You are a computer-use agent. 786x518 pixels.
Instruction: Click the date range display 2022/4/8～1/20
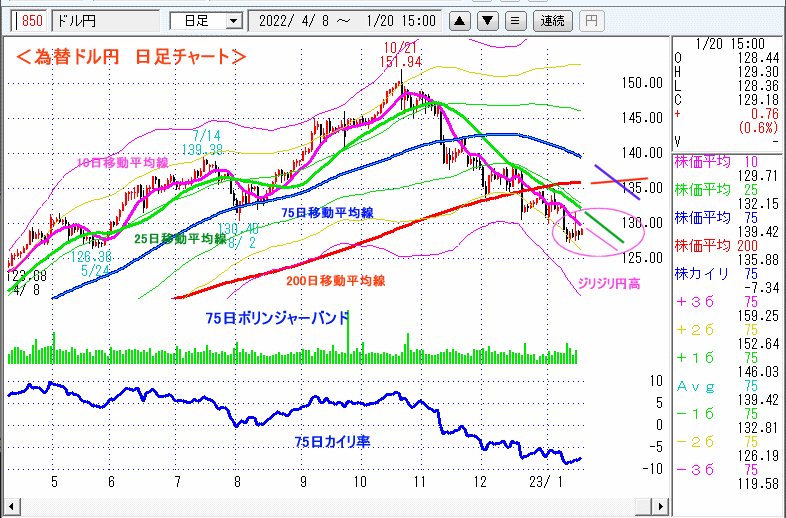(x=345, y=20)
